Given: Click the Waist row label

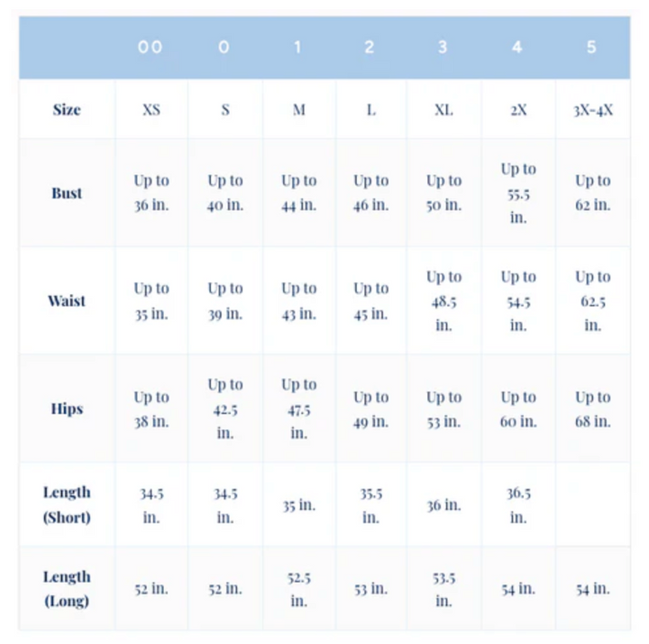Looking at the screenshot, I should tap(67, 300).
